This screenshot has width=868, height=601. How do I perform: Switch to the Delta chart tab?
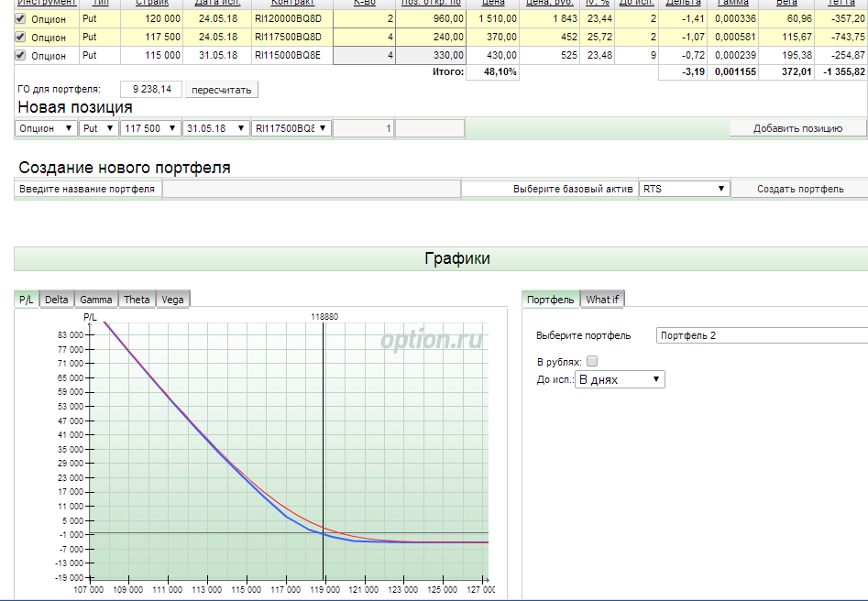(x=57, y=300)
